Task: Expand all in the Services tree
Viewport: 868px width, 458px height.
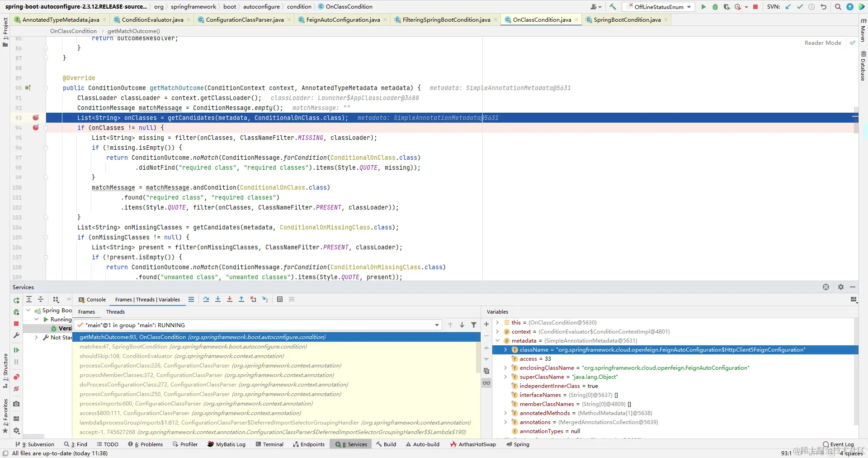Action: (29, 299)
